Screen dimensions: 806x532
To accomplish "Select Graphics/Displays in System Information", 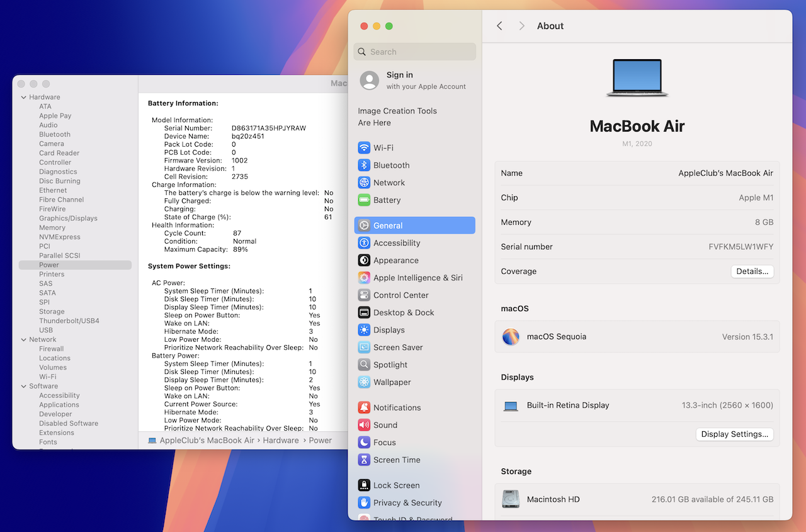I will 68,218.
